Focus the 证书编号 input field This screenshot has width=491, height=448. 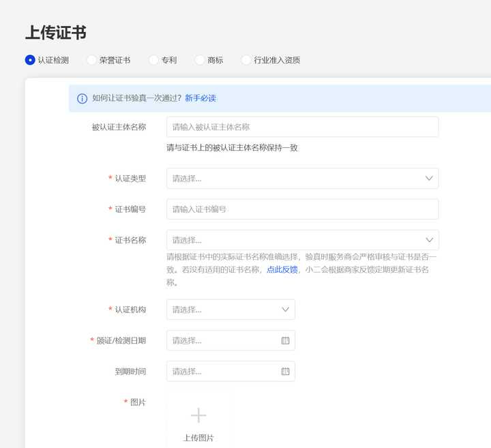[x=302, y=209]
